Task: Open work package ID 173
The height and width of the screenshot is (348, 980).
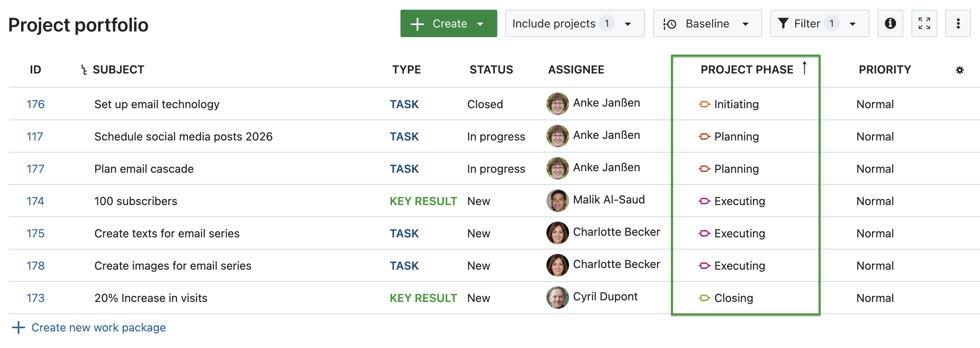Action: click(x=35, y=298)
